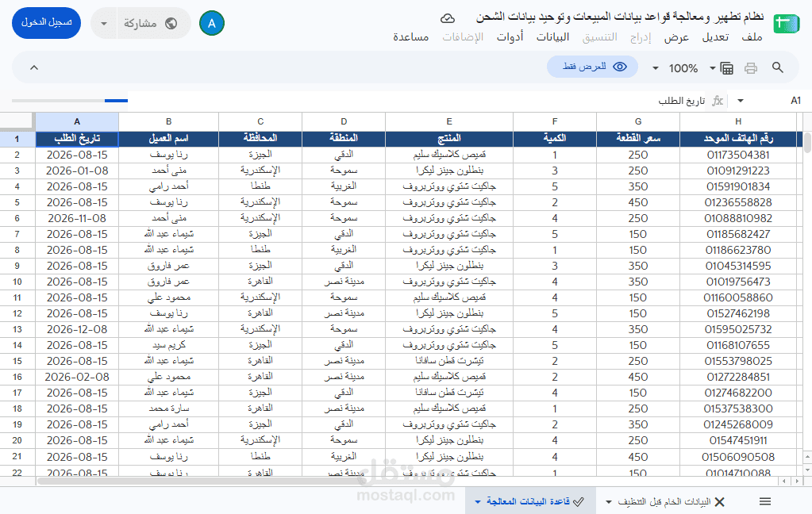Screen dimensions: 812x514
Task: Open the إدراج menu
Action: pos(641,37)
